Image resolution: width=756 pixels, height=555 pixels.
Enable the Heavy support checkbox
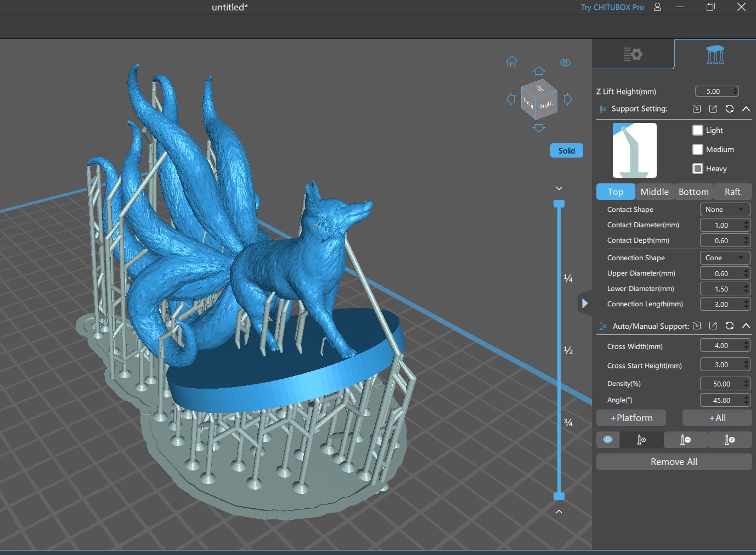(698, 169)
